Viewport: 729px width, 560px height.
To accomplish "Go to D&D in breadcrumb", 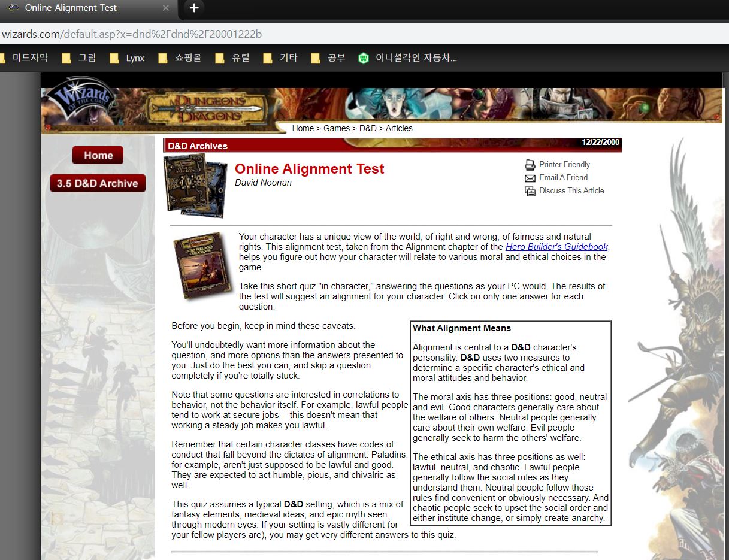I will [x=368, y=128].
